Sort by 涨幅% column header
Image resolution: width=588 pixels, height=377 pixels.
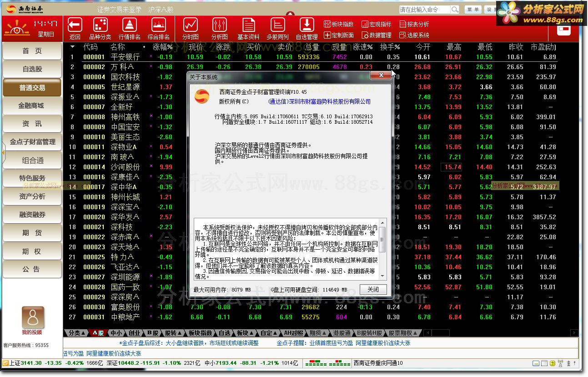[x=162, y=47]
